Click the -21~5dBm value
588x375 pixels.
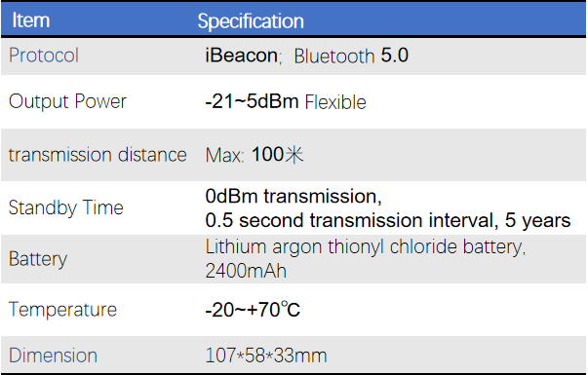252,101
